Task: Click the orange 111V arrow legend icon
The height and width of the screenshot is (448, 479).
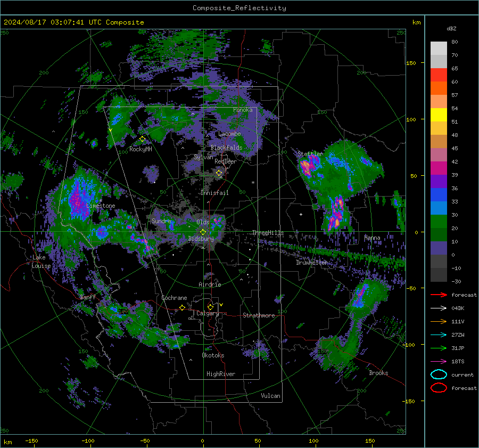Action: (439, 321)
